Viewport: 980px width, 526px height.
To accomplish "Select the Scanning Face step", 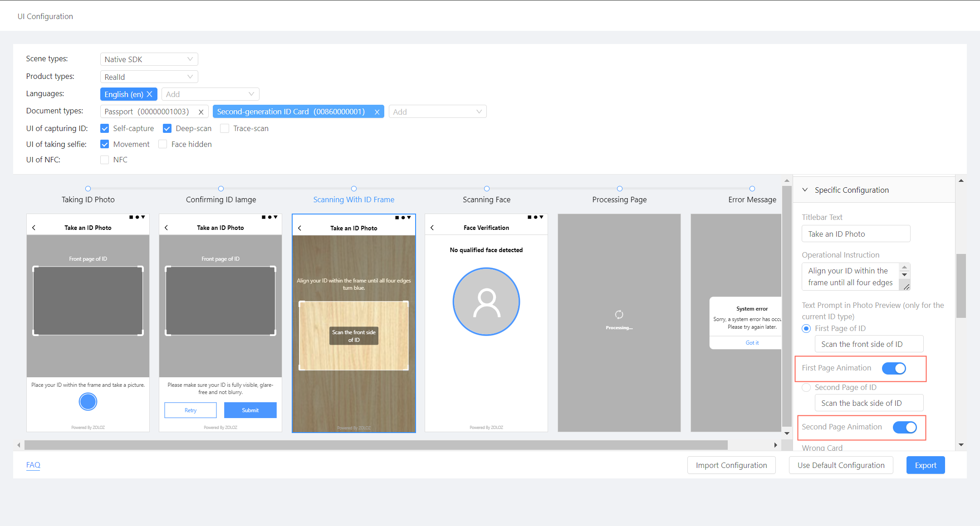I will (x=486, y=200).
